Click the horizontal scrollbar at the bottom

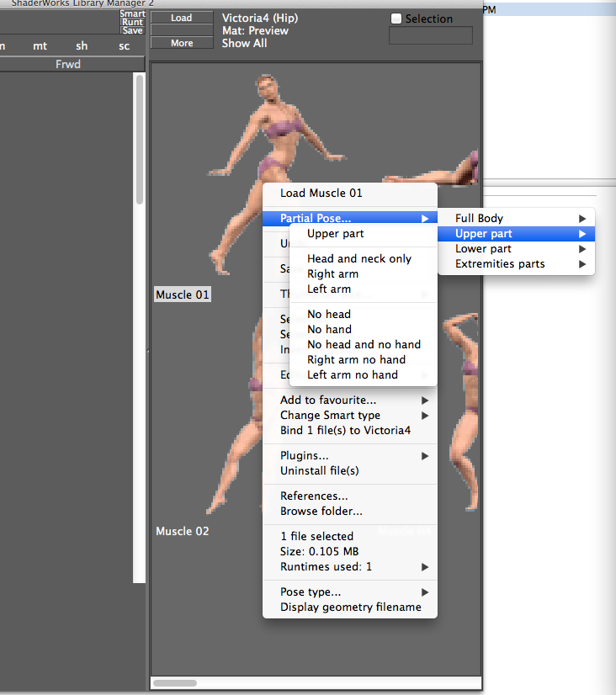point(174,683)
